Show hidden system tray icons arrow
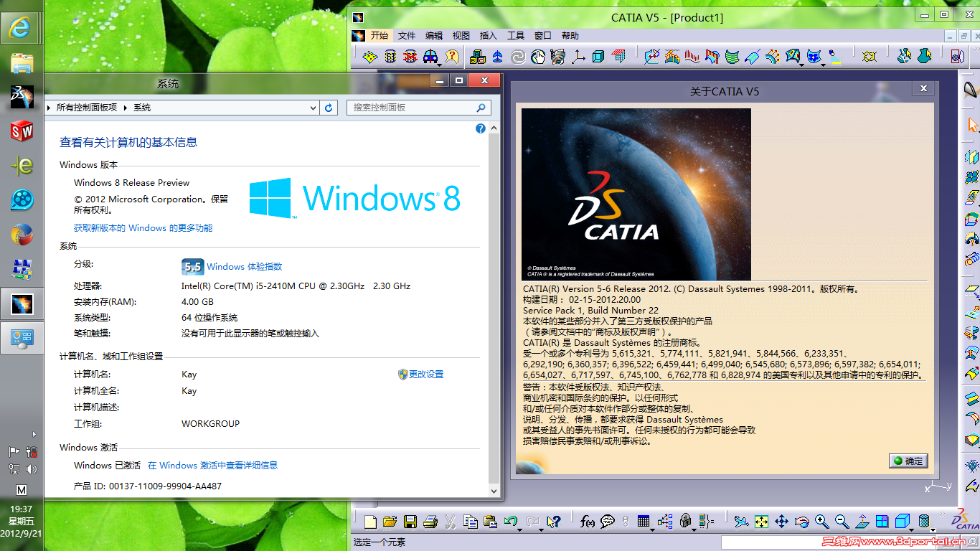The image size is (980, 551). 34,434
